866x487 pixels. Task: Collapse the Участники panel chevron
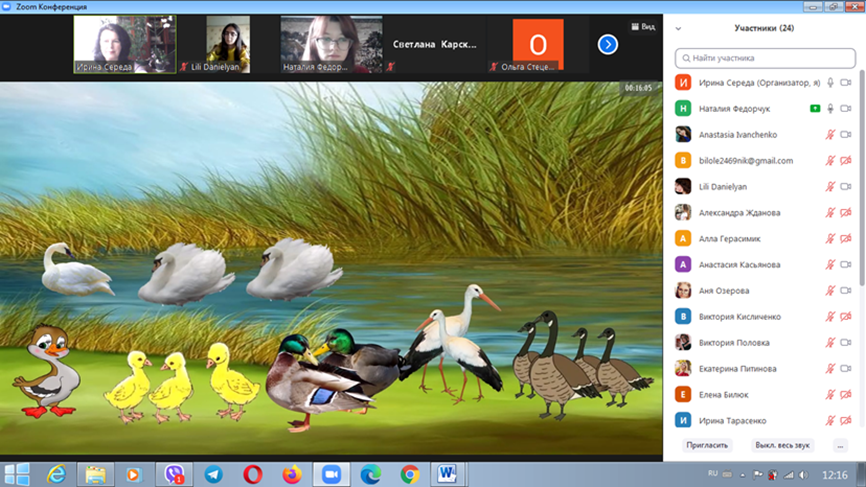click(x=679, y=29)
